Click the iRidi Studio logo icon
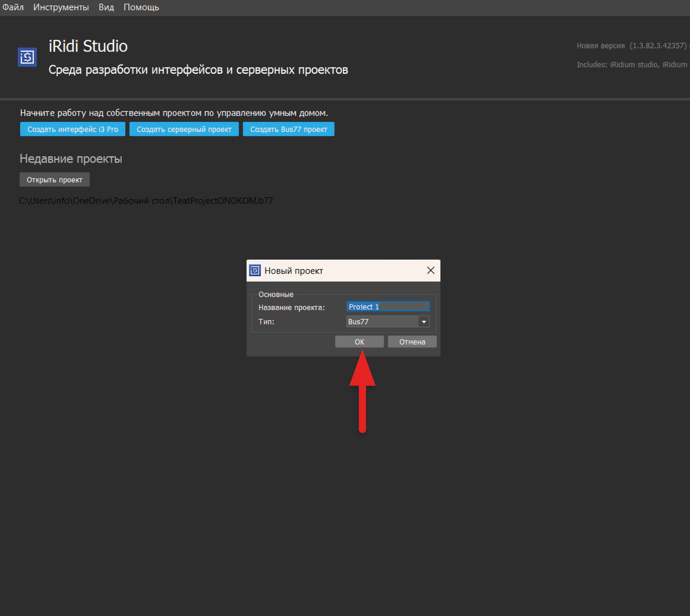This screenshot has height=616, width=690. click(27, 57)
